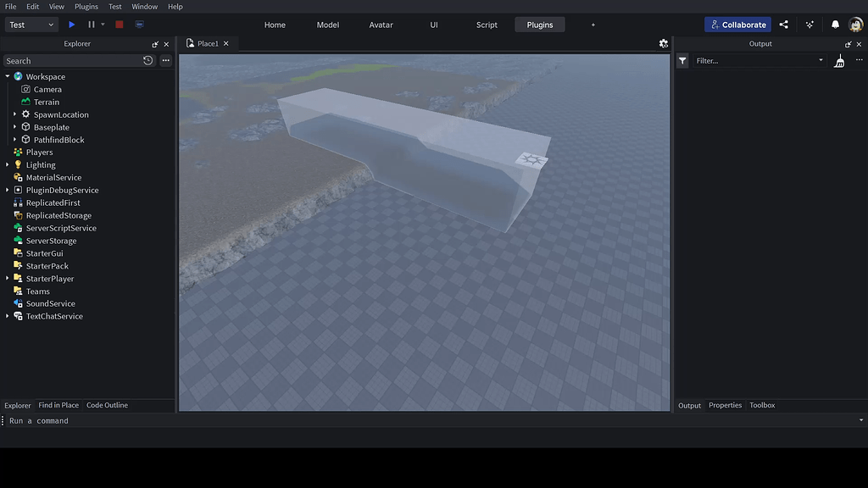The height and width of the screenshot is (488, 868).
Task: Select ServerStorage in Explorer
Action: (52, 241)
